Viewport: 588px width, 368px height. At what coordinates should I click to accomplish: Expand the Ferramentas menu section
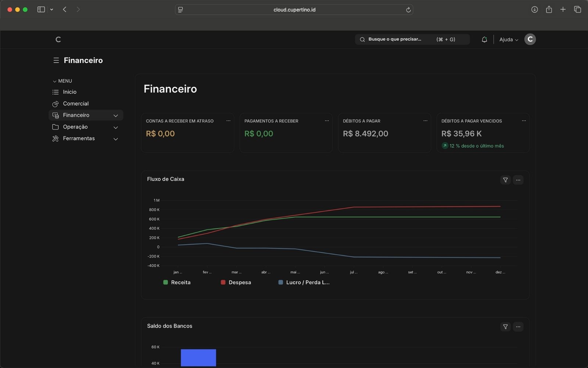pyautogui.click(x=115, y=139)
